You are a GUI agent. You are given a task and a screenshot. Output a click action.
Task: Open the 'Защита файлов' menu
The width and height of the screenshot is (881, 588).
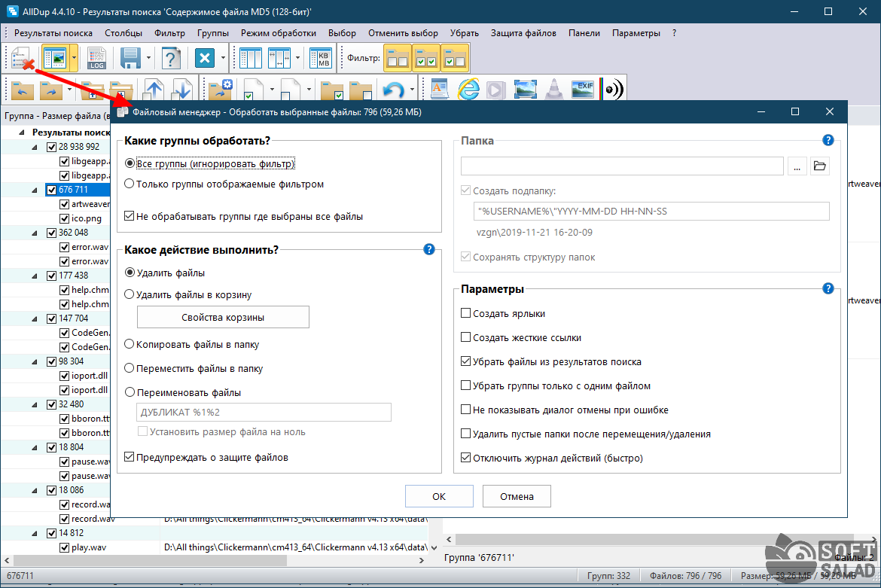[523, 33]
